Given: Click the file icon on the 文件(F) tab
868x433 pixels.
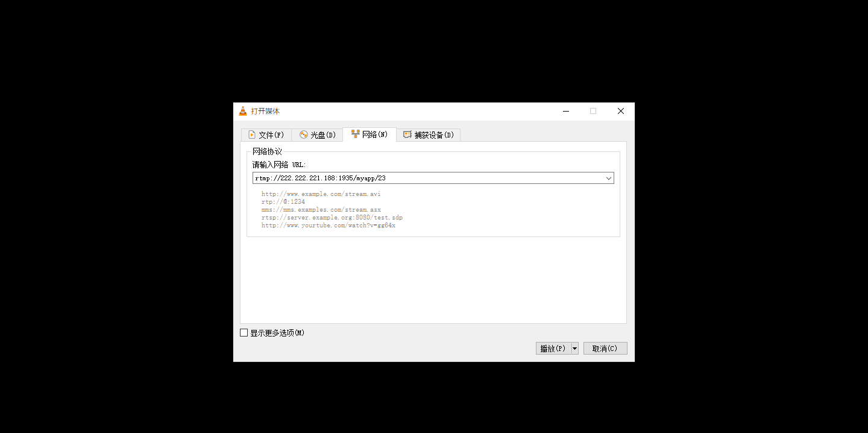Looking at the screenshot, I should (252, 134).
